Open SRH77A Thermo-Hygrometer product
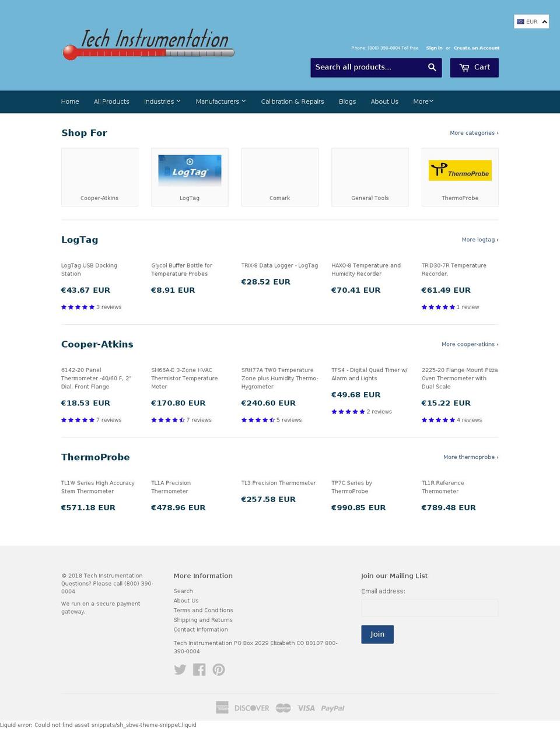Viewport: 560px width, 729px height. click(x=280, y=378)
